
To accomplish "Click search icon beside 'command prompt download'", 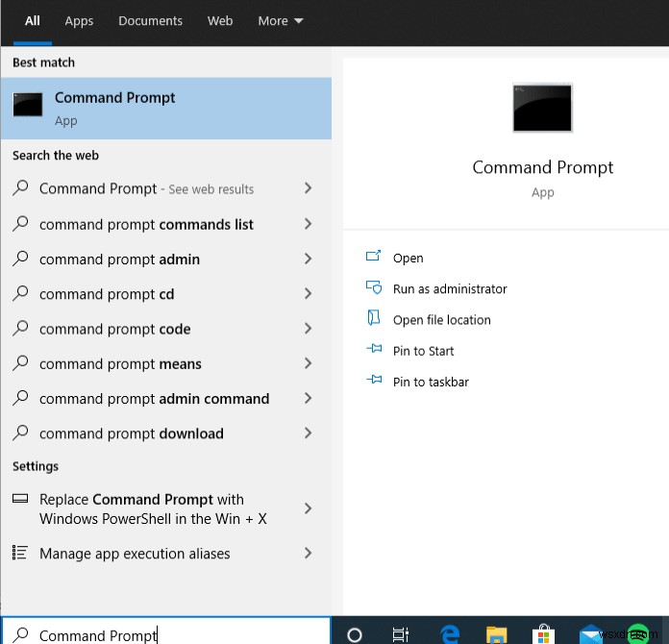I will click(20, 433).
